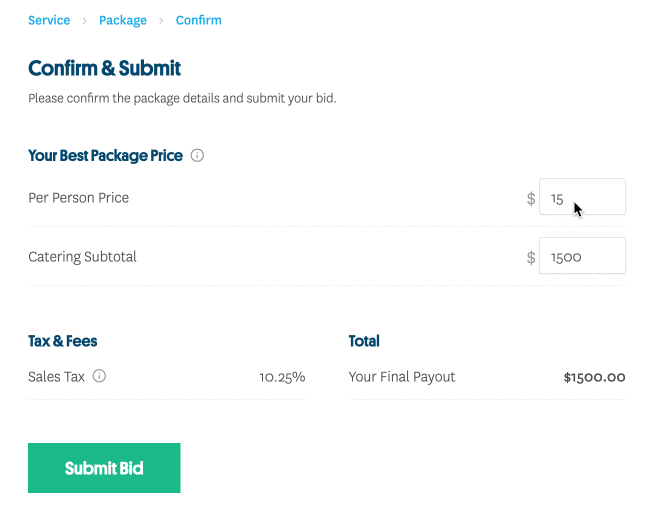
Task: Click the Tax & Fees section heading
Action: [63, 341]
